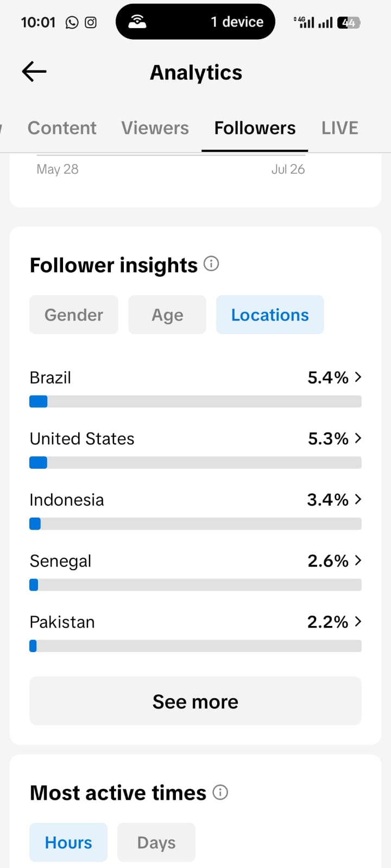Click the Senegal percentage bar
This screenshot has width=391, height=868.
tap(195, 585)
